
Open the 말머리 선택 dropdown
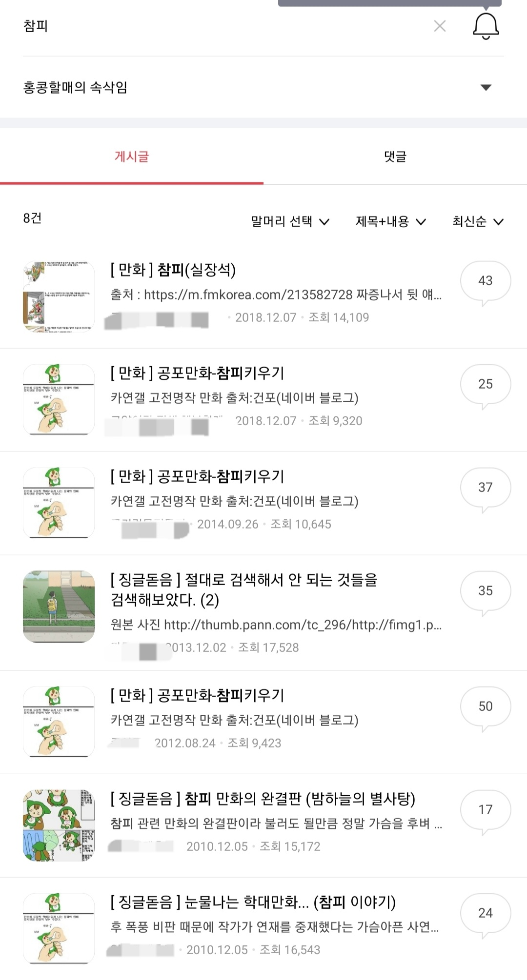(290, 222)
